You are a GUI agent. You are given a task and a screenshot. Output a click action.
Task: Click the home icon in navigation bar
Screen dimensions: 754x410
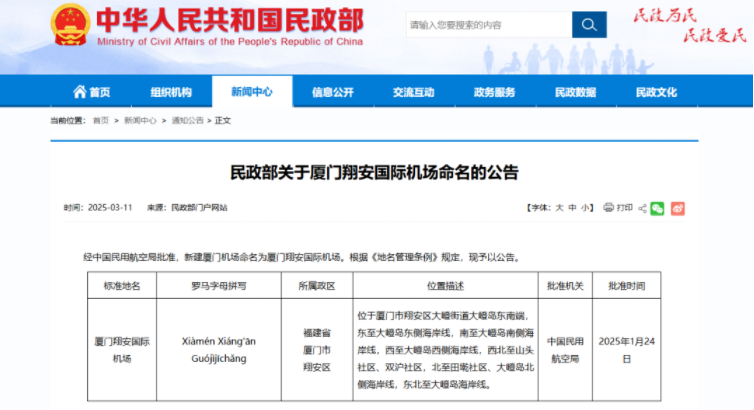pyautogui.click(x=80, y=92)
